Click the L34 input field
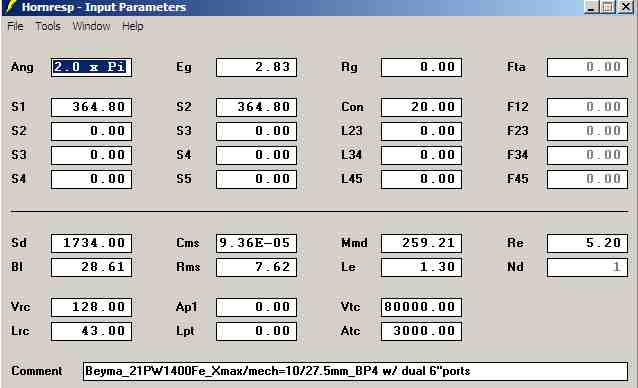 pyautogui.click(x=421, y=155)
